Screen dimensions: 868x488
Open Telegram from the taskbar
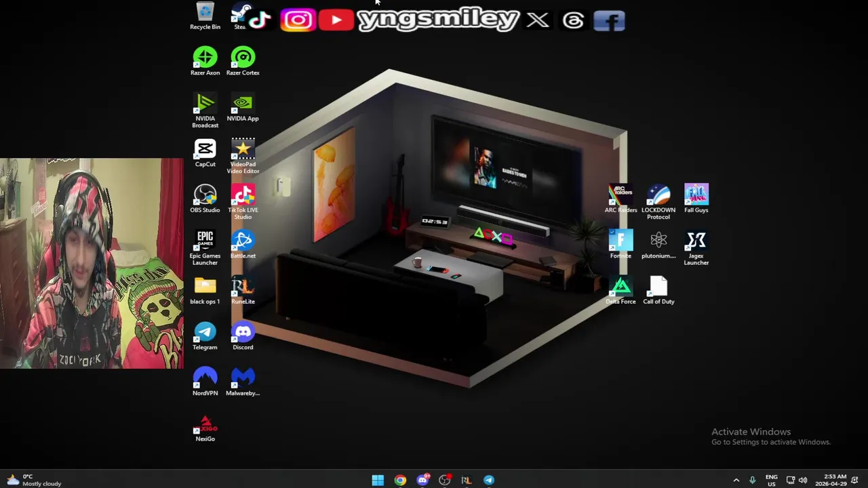489,480
